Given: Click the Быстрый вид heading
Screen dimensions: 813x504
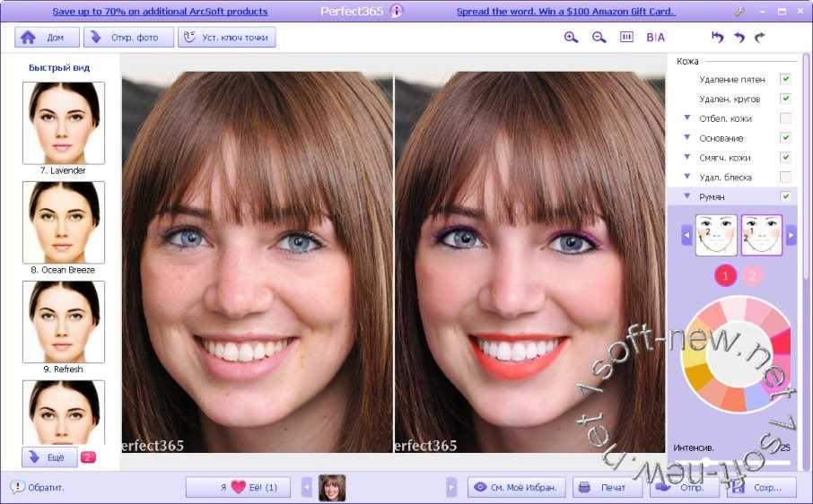Looking at the screenshot, I should click(59, 67).
